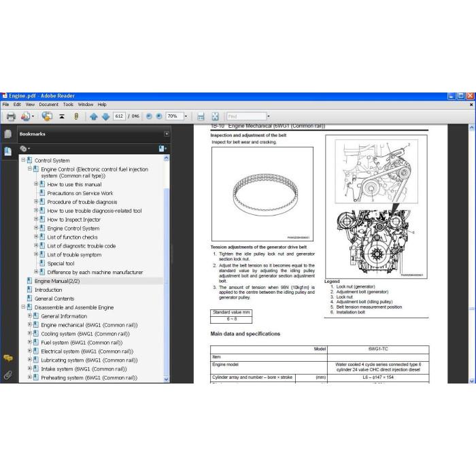Expand the How to use this manual bookmark
Viewport: 476px width, 476px height.
tap(36, 184)
